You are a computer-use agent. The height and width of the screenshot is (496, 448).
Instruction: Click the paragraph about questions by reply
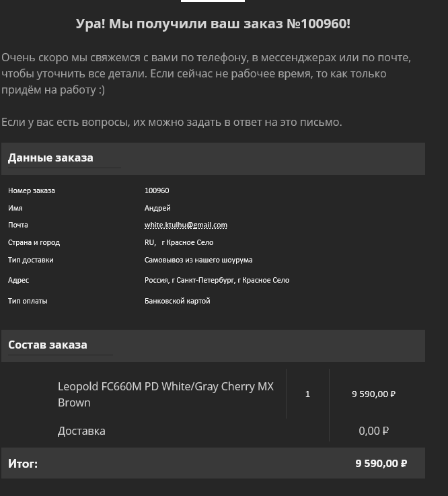[172, 122]
